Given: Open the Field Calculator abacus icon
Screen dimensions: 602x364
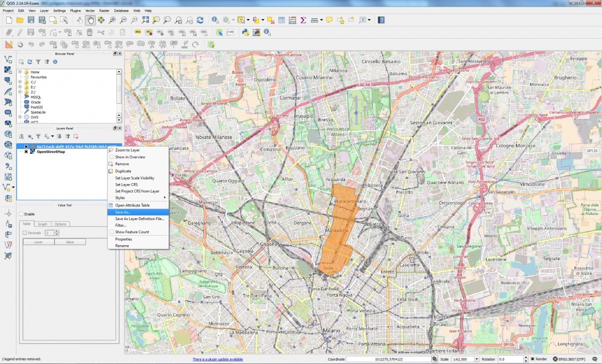Looking at the screenshot, I should (292, 20).
